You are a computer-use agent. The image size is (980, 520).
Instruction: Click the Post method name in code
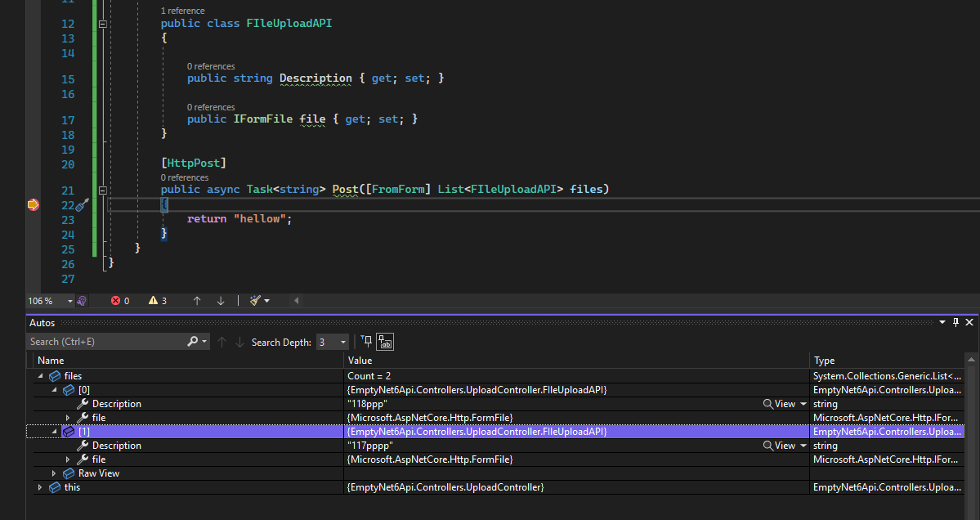[x=345, y=189]
